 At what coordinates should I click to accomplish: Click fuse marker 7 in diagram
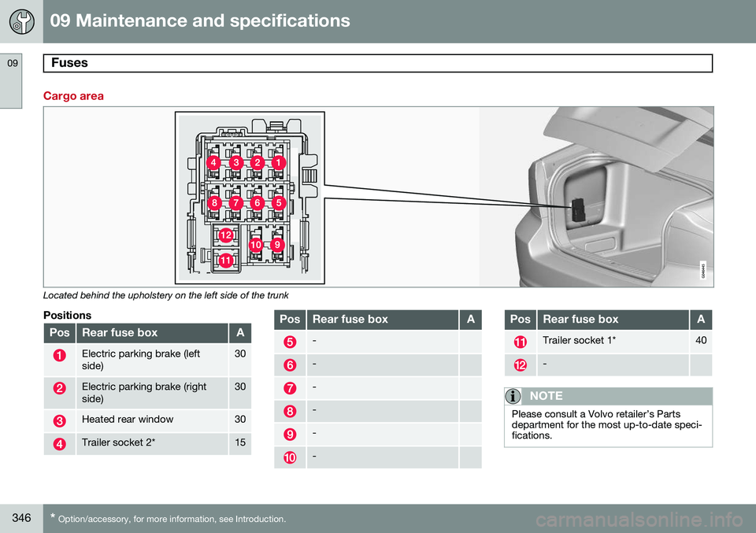click(x=235, y=203)
